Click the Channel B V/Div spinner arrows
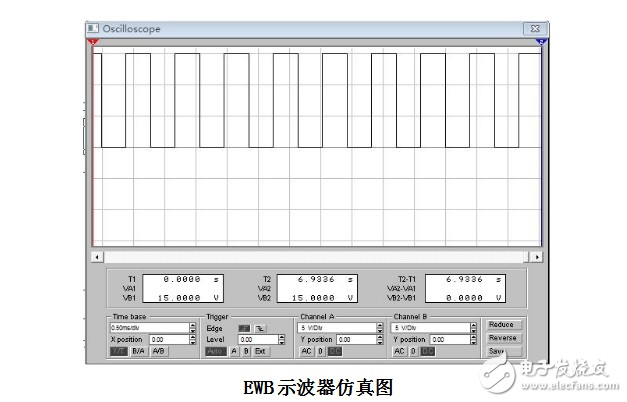Viewport: 627px width, 402px height. click(474, 328)
